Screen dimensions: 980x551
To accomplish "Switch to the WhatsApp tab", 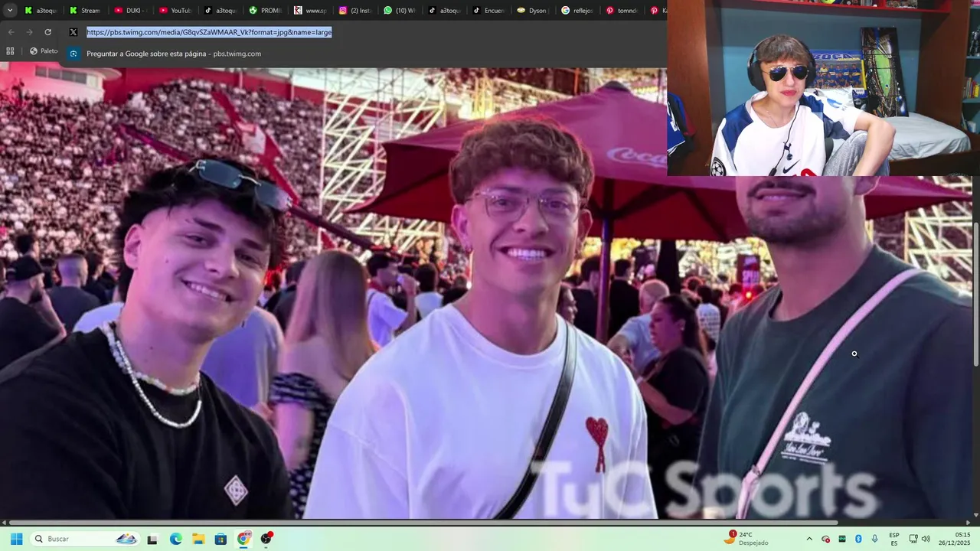I will pyautogui.click(x=399, y=11).
